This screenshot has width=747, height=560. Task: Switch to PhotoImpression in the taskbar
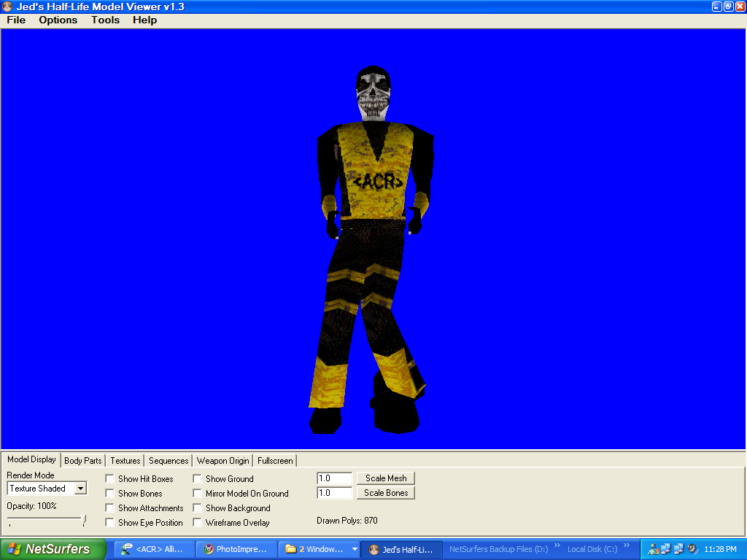(x=236, y=549)
